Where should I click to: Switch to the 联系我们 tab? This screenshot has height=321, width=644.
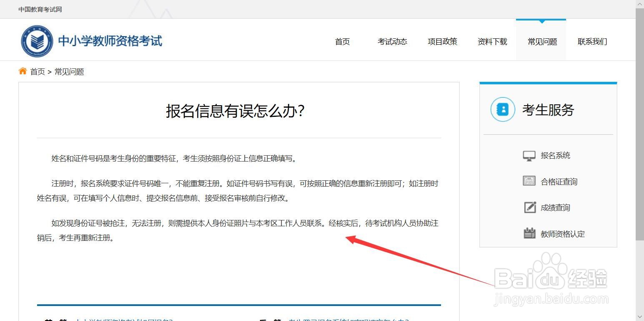591,42
